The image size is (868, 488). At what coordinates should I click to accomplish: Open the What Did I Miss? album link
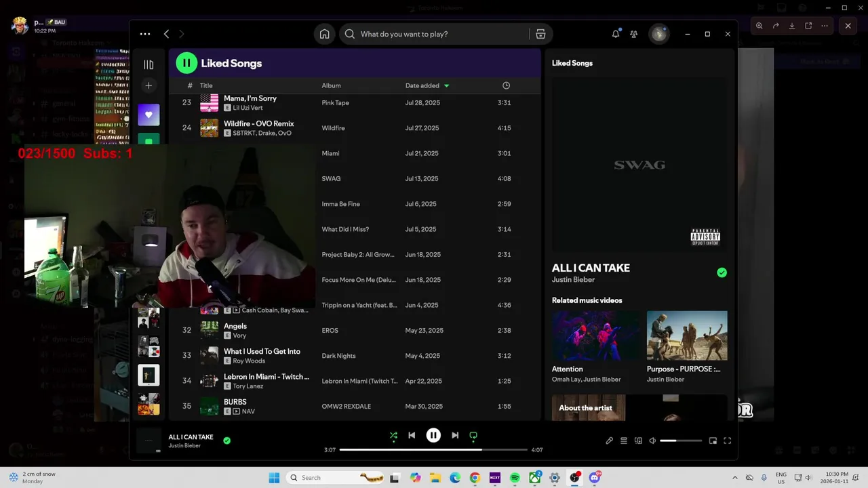pos(345,229)
